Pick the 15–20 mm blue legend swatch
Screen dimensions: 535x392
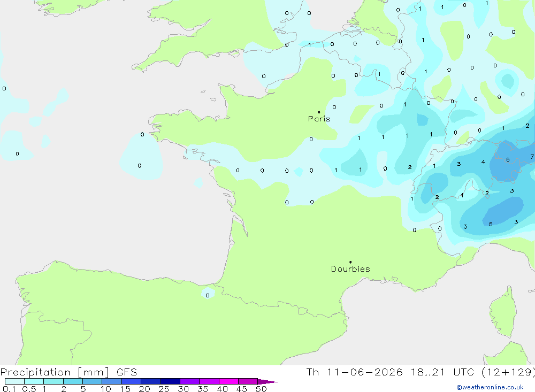click(x=131, y=381)
